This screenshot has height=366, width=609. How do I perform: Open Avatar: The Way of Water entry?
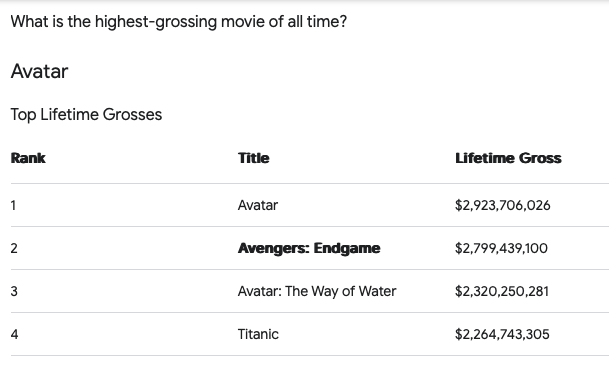tap(317, 291)
